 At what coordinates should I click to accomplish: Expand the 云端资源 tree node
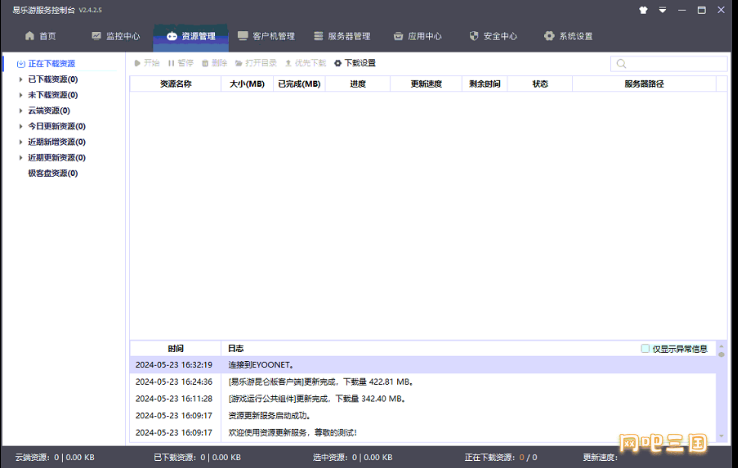coord(21,111)
